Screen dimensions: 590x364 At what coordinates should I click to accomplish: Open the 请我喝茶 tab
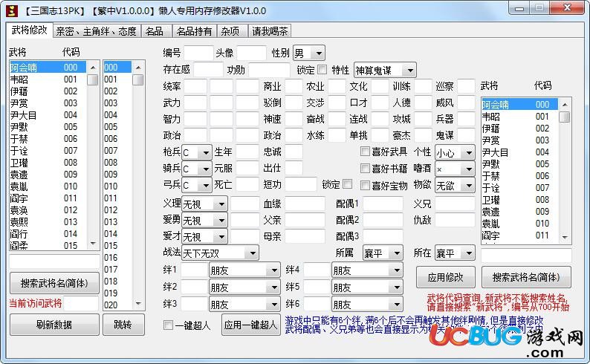[270, 31]
